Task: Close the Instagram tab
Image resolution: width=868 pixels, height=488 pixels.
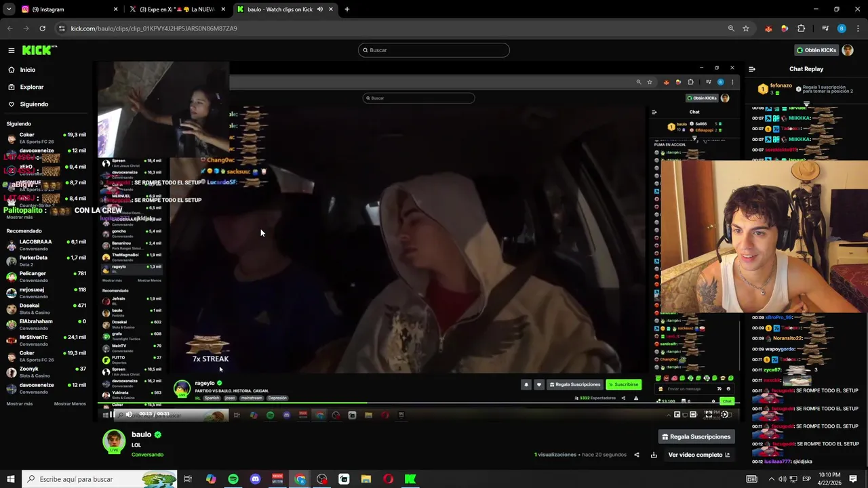Action: tap(115, 9)
